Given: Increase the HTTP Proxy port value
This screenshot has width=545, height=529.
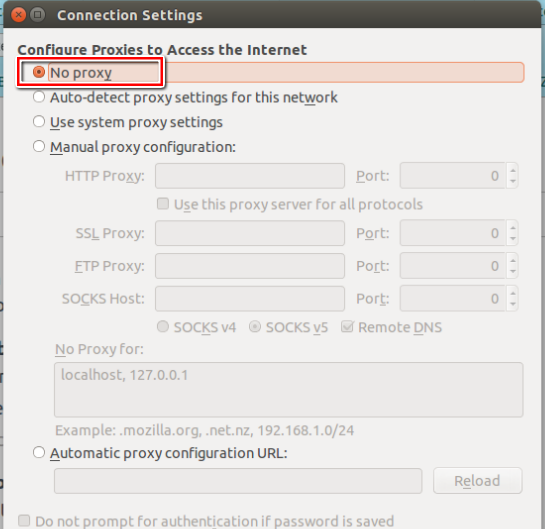Looking at the screenshot, I should click(x=513, y=171).
